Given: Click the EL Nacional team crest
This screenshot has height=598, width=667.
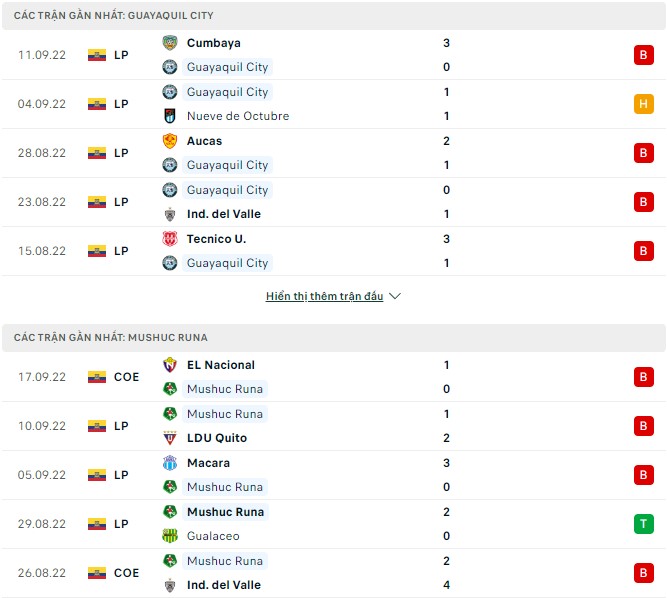Looking at the screenshot, I should tap(169, 365).
